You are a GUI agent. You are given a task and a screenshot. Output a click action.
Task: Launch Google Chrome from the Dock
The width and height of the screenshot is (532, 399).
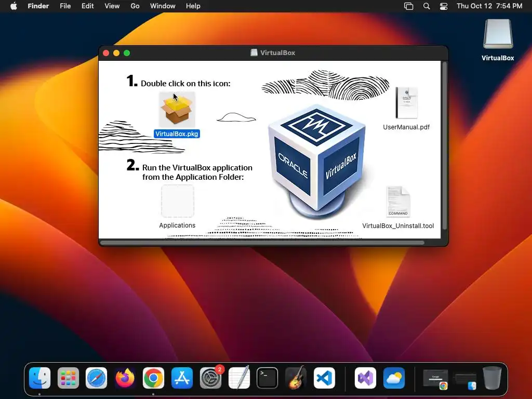click(x=153, y=378)
